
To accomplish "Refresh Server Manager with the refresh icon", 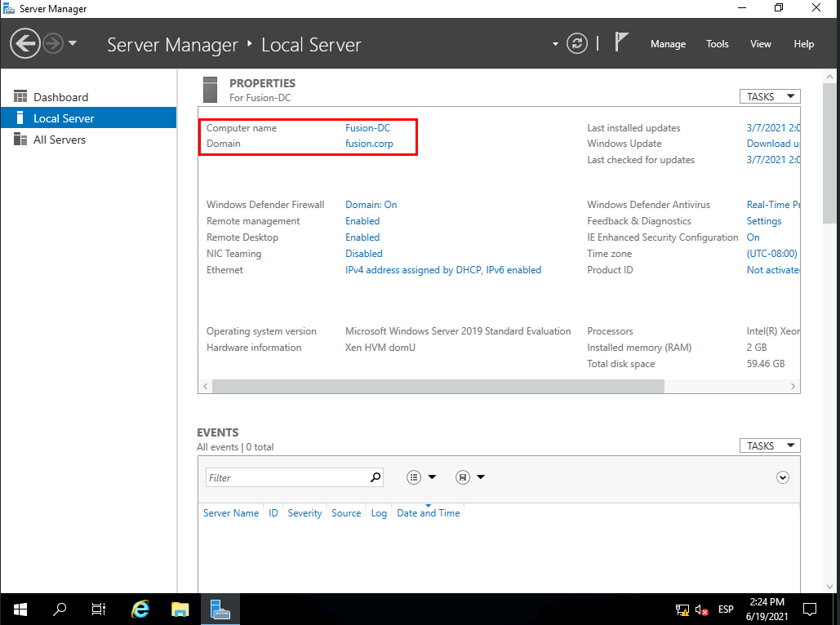I will pos(577,43).
